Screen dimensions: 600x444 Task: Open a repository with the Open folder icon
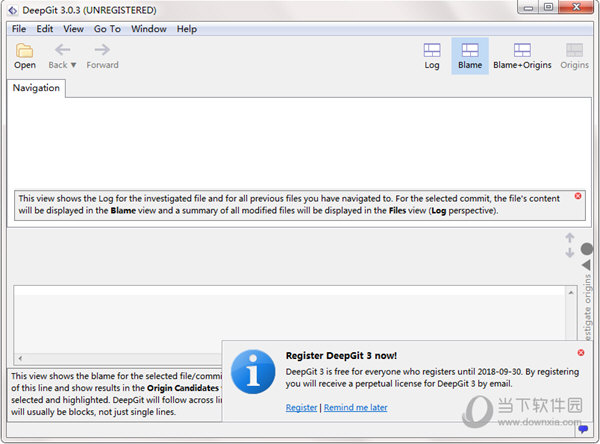25,56
